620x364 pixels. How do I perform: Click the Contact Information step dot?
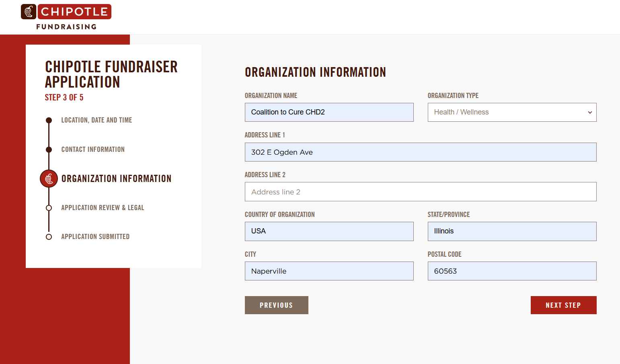click(x=49, y=149)
